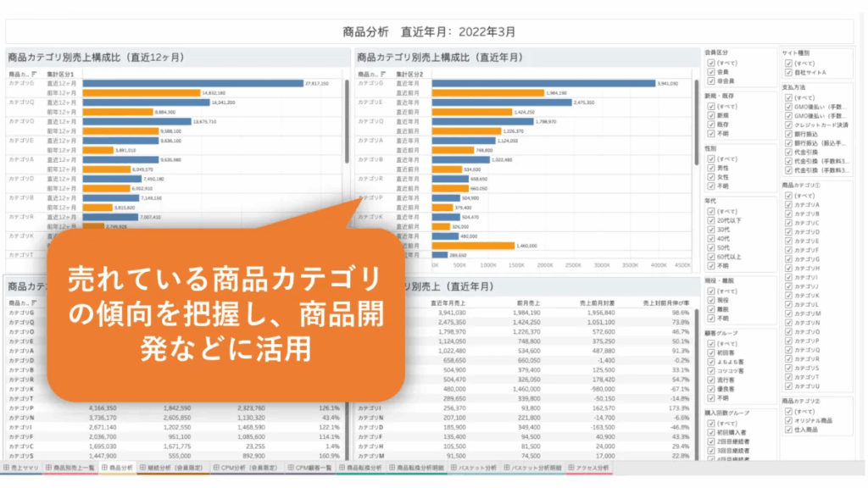This screenshot has width=868, height=488.
Task: Uncheck 非会員 in 会員区分 filter
Action: (710, 81)
